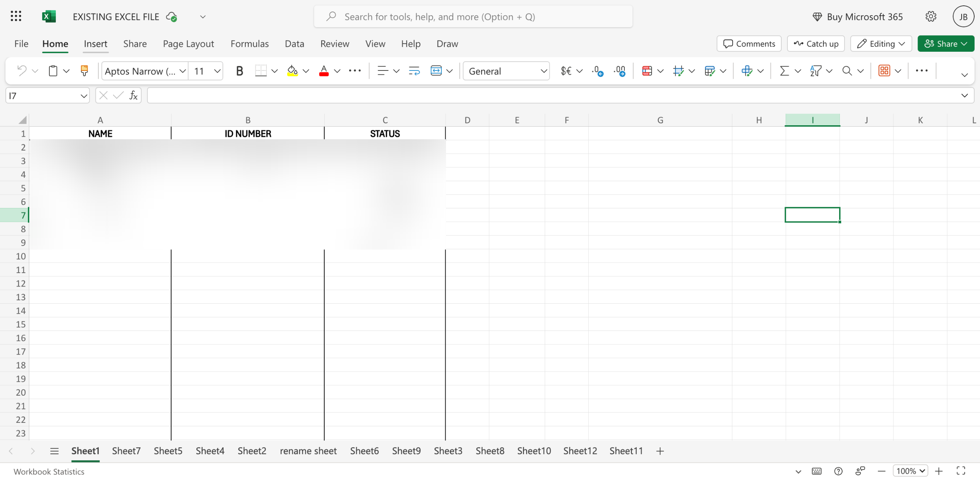Viewport: 980px width, 478px height.
Task: Open the font name dropdown
Action: coord(183,71)
